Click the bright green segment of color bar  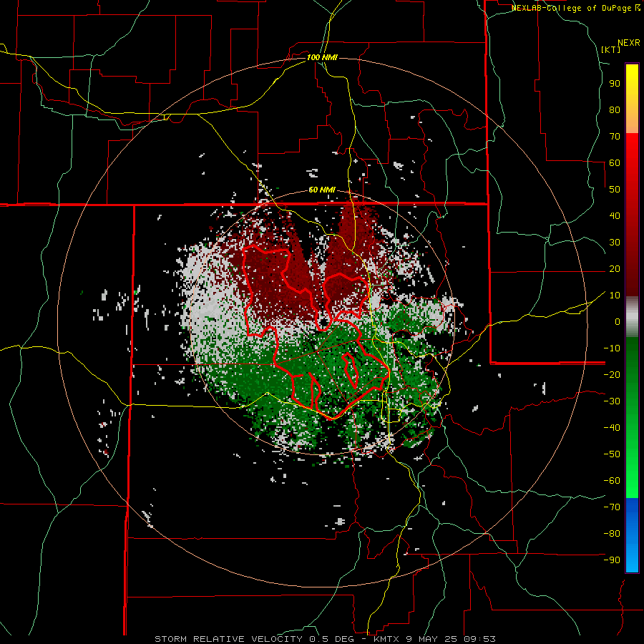tap(632, 418)
